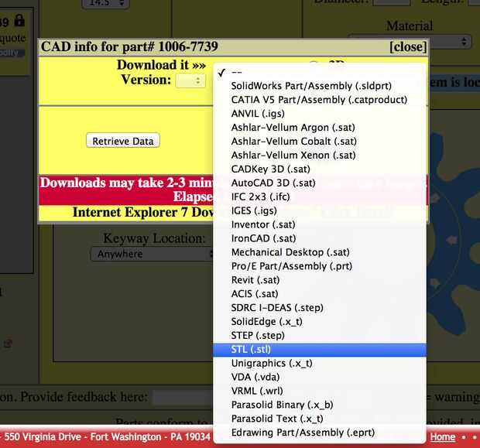Click the Home link in footer

(x=443, y=436)
